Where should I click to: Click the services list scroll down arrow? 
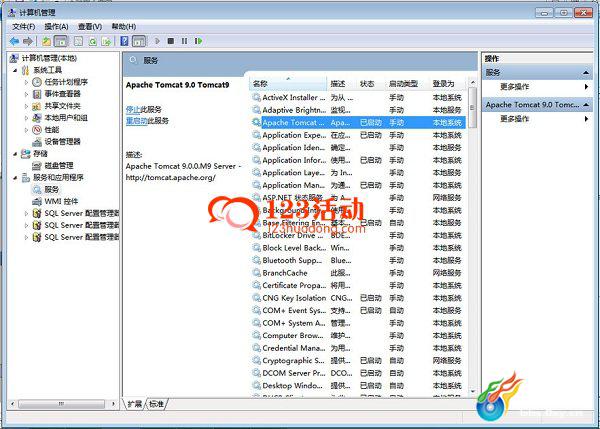point(472,391)
